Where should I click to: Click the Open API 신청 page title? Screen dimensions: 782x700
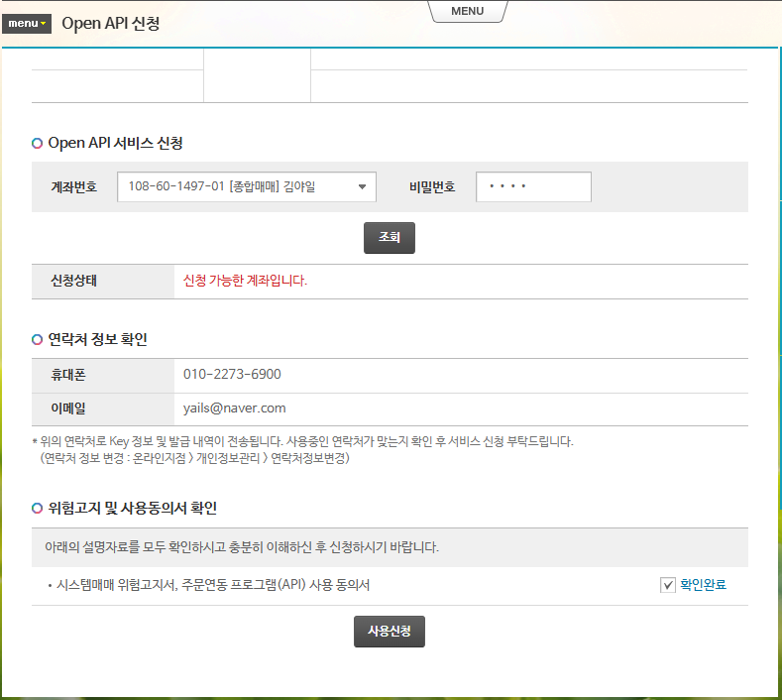click(x=110, y=24)
